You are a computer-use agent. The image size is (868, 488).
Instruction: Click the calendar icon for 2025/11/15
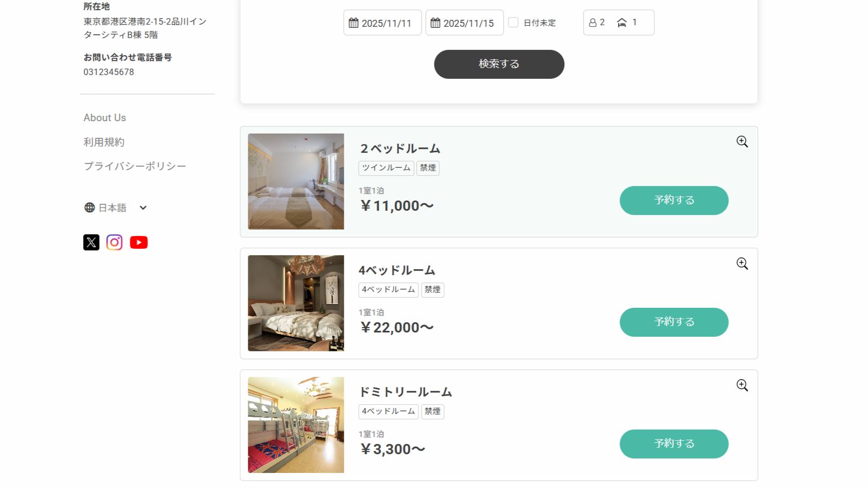(436, 23)
